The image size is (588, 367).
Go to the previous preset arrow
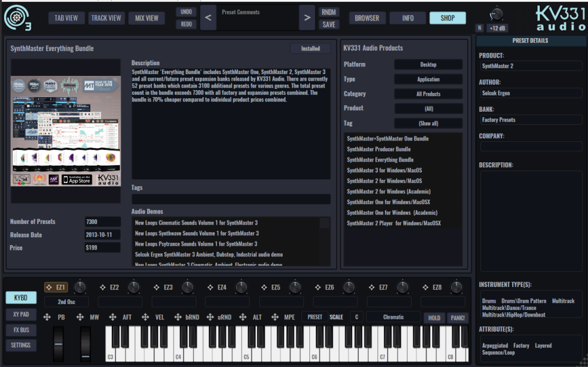[x=208, y=18]
